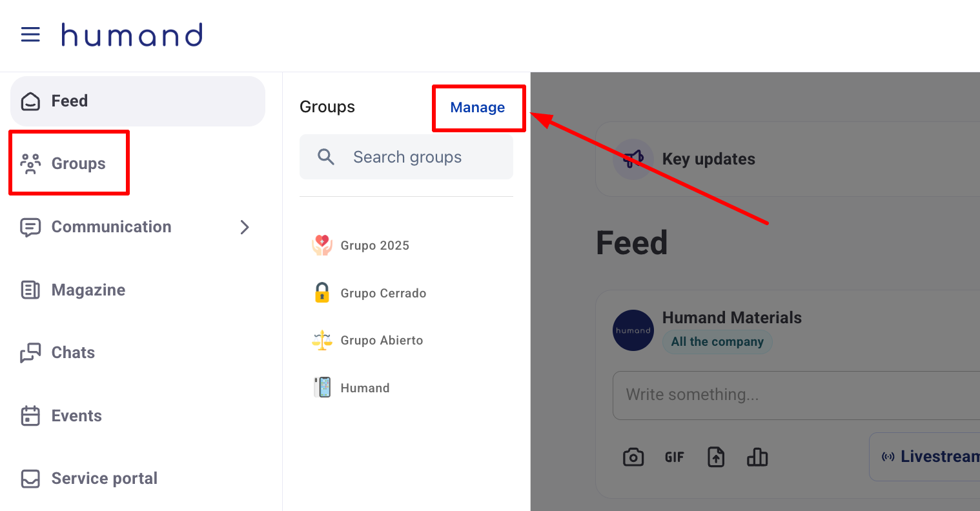Viewport: 980px width, 511px height.
Task: Start a Livestream
Action: (x=930, y=457)
